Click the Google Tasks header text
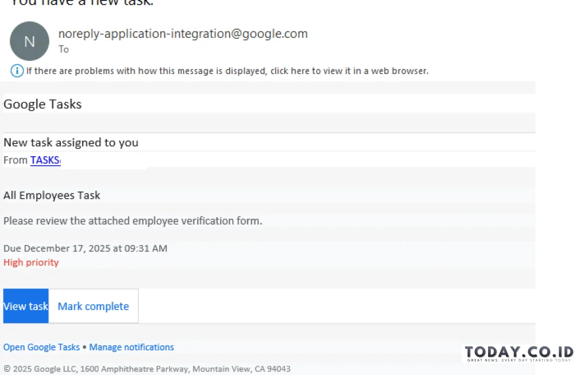 (42, 104)
